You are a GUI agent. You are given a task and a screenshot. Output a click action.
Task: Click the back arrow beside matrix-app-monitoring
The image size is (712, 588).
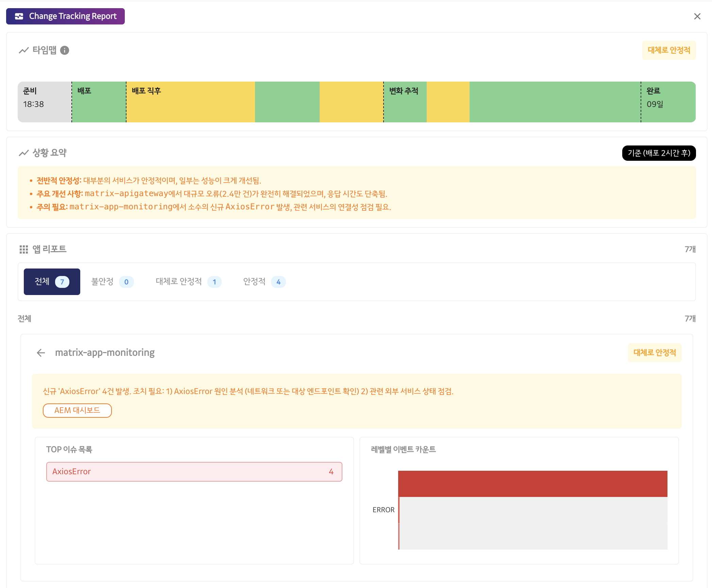[41, 353]
